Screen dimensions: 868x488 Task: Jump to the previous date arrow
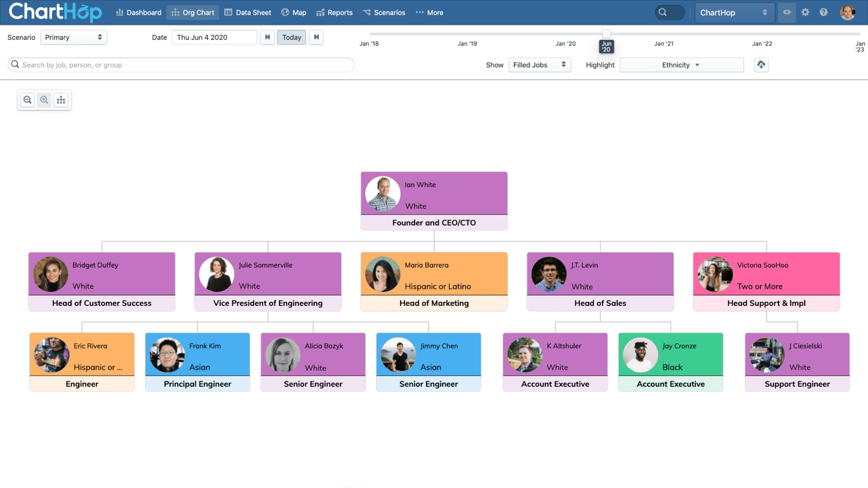pos(267,37)
